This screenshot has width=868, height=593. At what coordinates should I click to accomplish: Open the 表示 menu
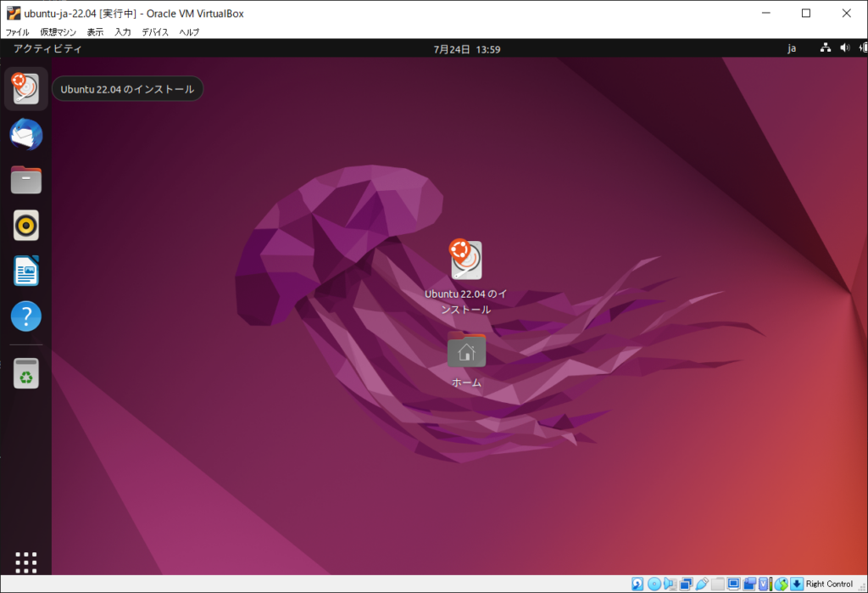coord(95,32)
